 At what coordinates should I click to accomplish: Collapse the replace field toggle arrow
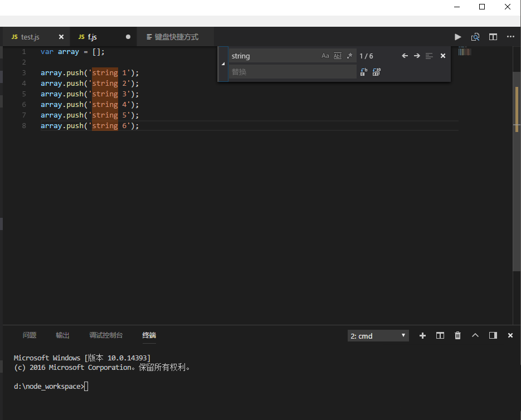(223, 64)
